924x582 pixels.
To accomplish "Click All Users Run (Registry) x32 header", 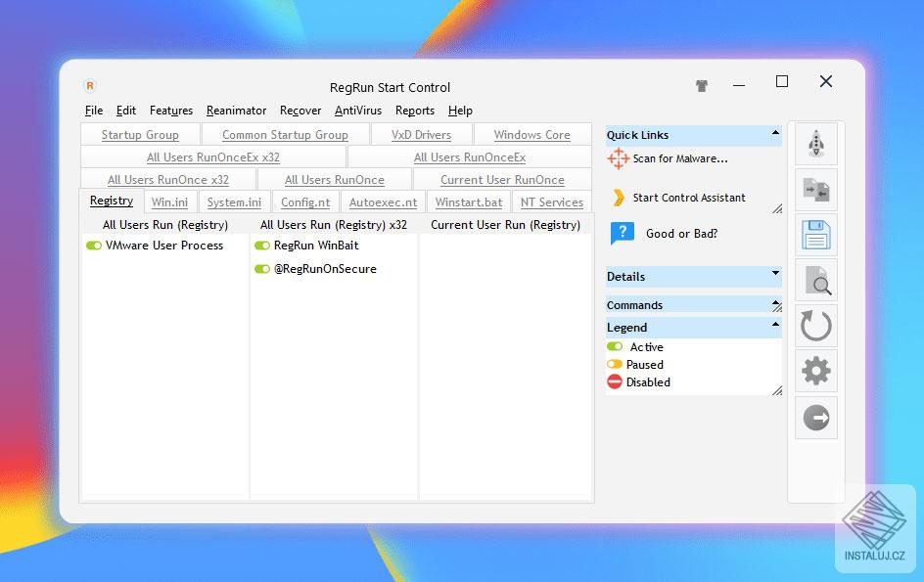I will (x=334, y=225).
